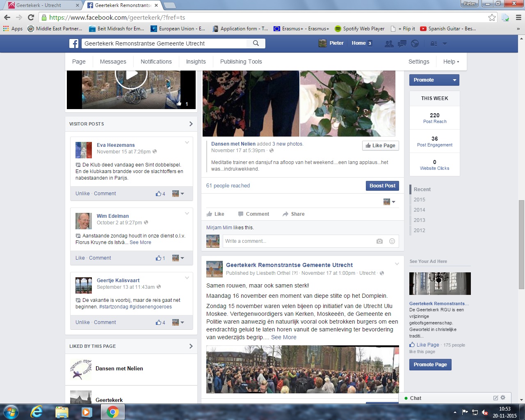Click the Boost Post button

382,186
